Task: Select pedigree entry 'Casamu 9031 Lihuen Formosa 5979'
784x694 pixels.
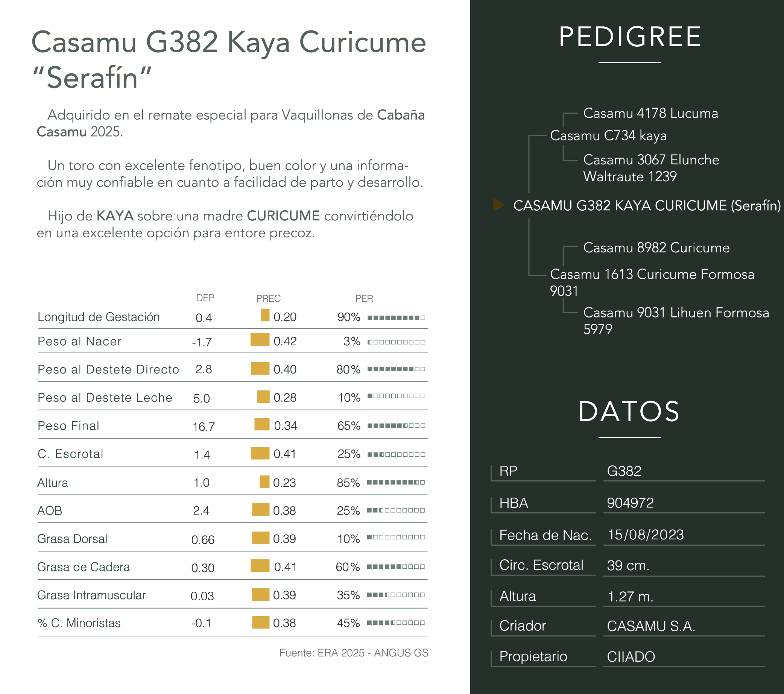Action: point(676,320)
